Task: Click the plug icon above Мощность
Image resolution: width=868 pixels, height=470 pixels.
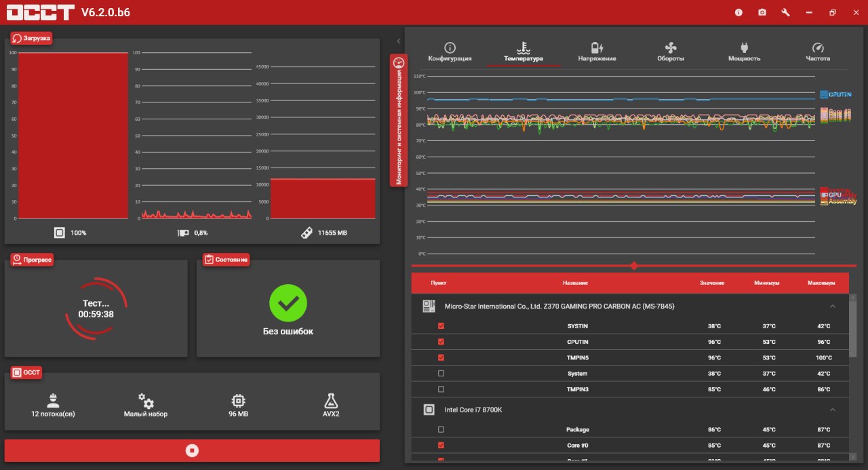Action: [x=744, y=47]
